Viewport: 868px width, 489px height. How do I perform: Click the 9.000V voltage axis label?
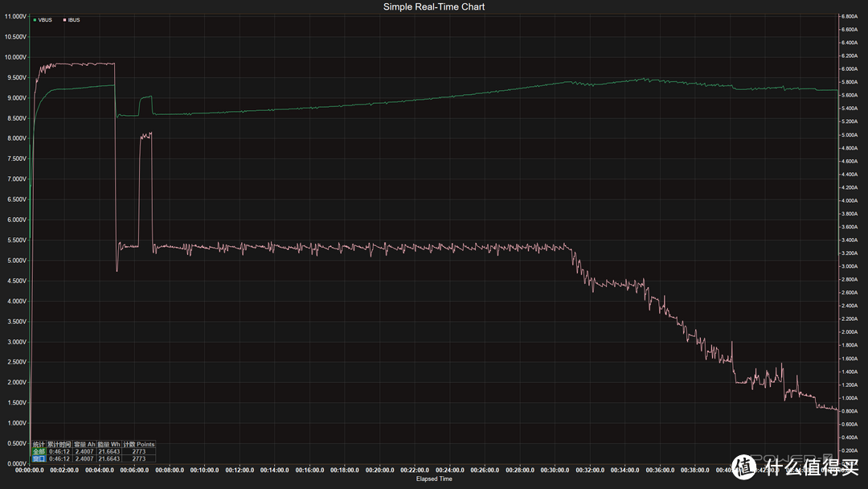17,98
